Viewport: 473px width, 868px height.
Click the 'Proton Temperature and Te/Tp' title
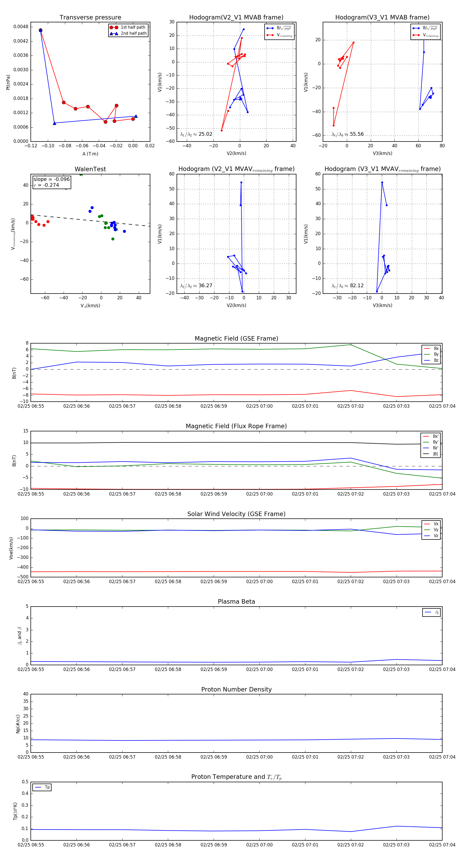pyautogui.click(x=236, y=777)
